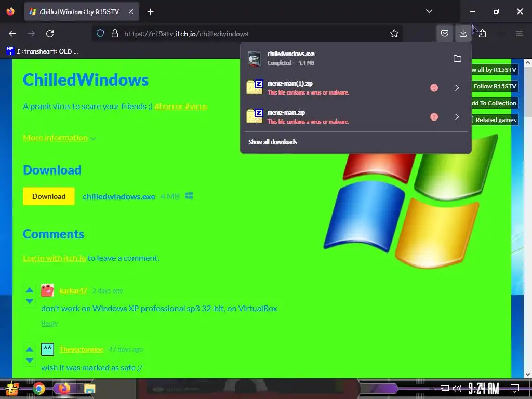Open the Firefox hamburger menu
Viewport: 532px width, 399px height.
pos(519,33)
